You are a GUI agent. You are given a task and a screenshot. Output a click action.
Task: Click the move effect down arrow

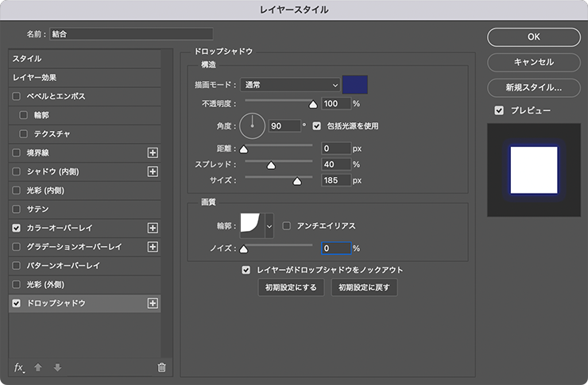[56, 368]
